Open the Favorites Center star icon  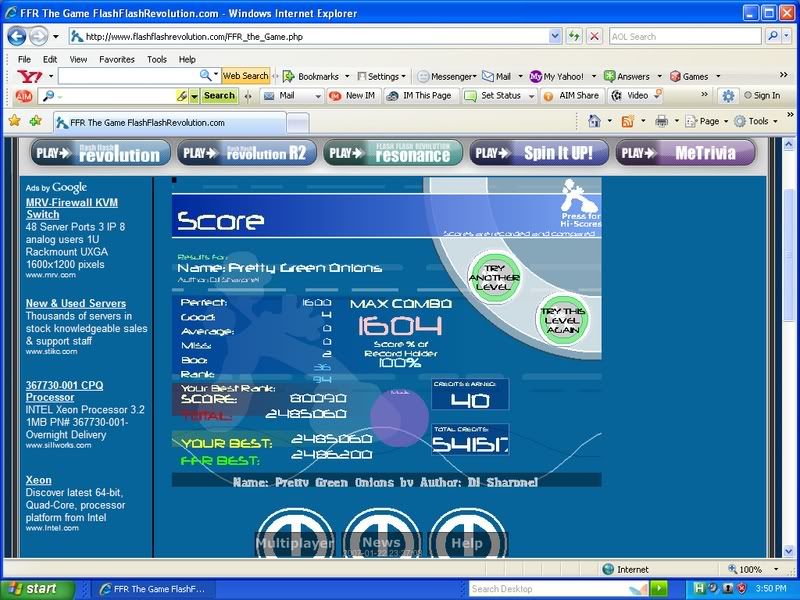(14, 121)
